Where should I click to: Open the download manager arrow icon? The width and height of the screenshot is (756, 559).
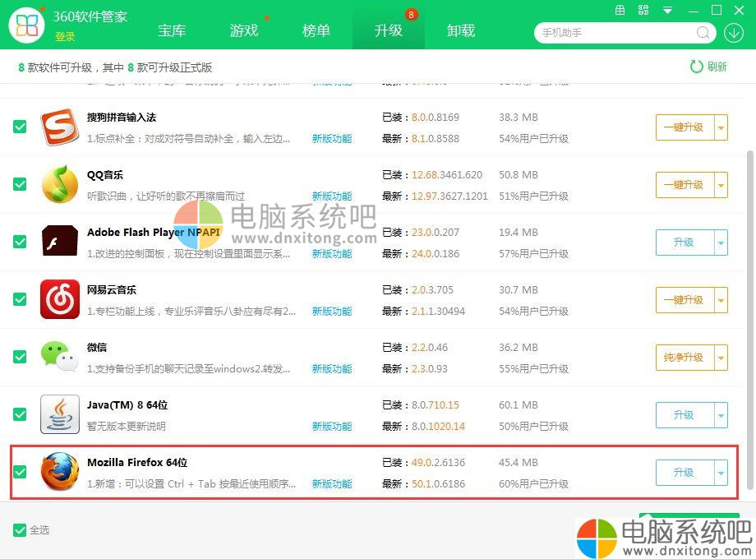(733, 33)
